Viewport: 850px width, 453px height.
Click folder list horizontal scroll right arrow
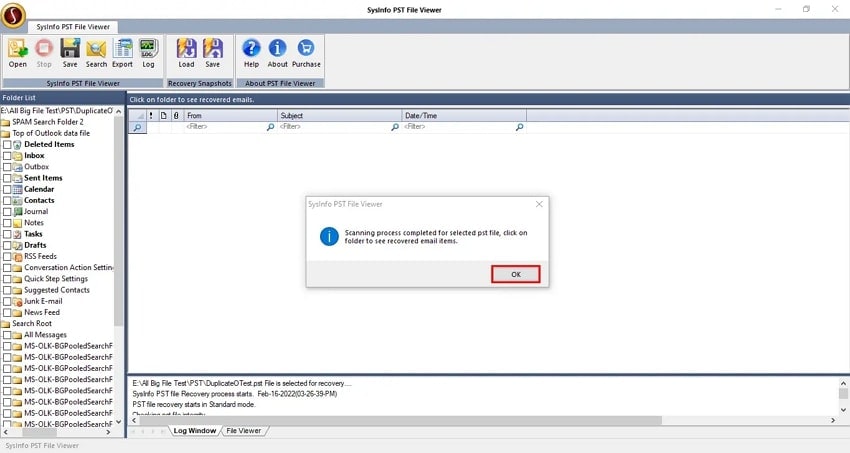(x=108, y=432)
